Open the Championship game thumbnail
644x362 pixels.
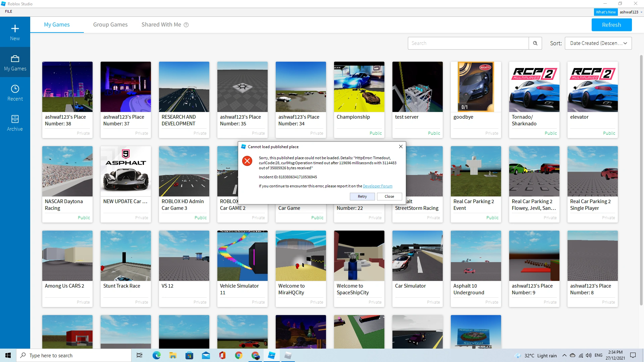pyautogui.click(x=359, y=87)
